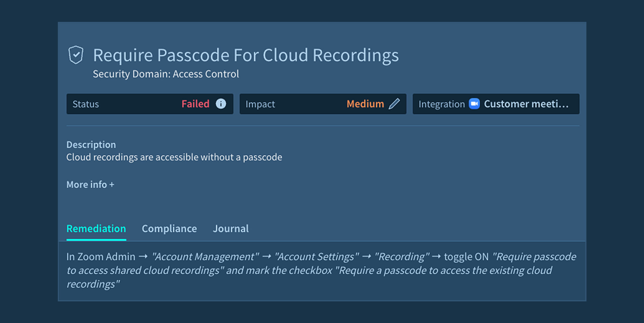Click the shield checkmark icon beside the title
Image resolution: width=644 pixels, height=323 pixels.
coord(76,55)
